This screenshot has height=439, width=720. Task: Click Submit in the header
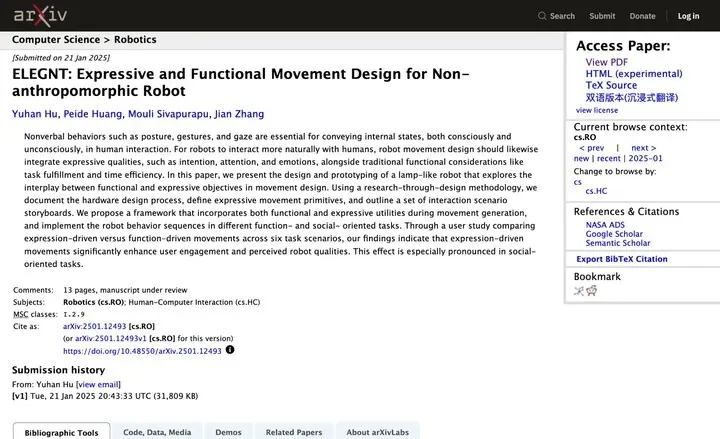pyautogui.click(x=602, y=16)
